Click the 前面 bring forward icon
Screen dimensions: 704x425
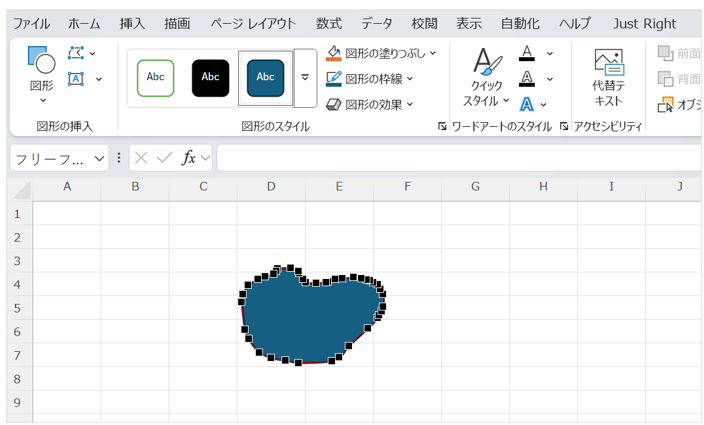click(x=665, y=53)
